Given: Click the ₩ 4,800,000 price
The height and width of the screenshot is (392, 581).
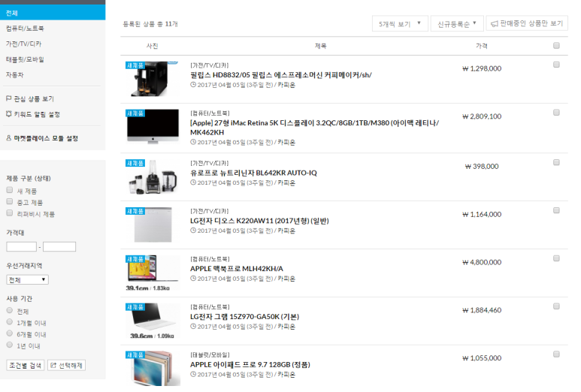Looking at the screenshot, I should point(482,262).
